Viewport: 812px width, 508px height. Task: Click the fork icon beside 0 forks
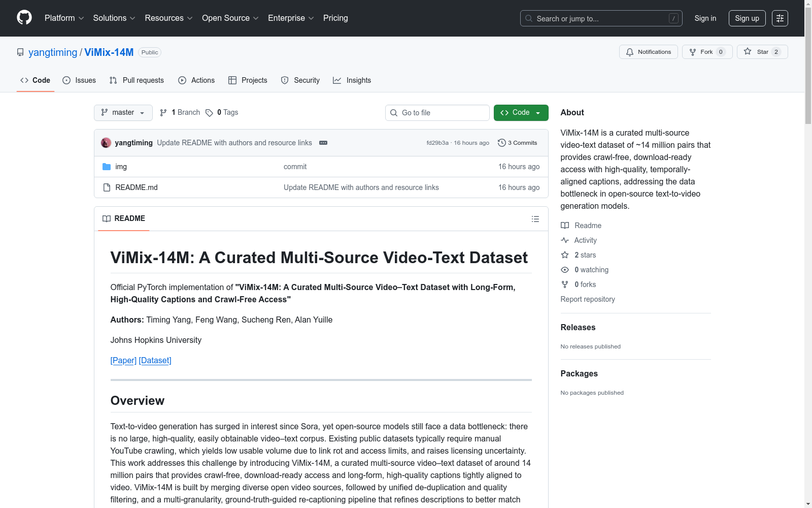[x=565, y=284]
